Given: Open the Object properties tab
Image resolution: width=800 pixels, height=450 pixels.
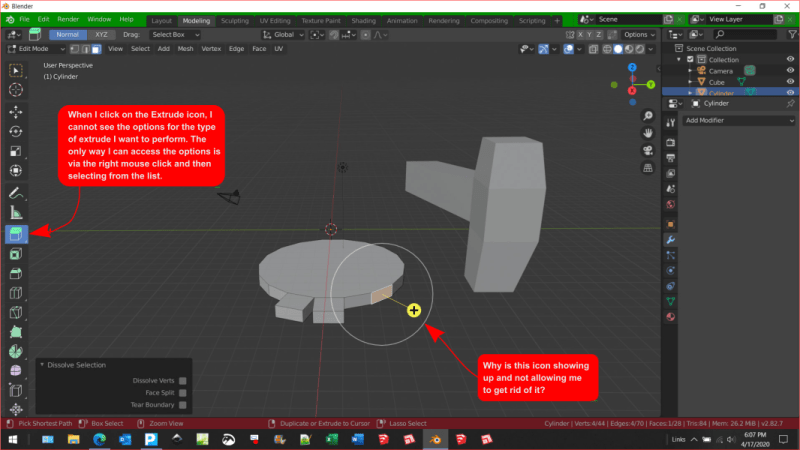Looking at the screenshot, I should click(670, 224).
